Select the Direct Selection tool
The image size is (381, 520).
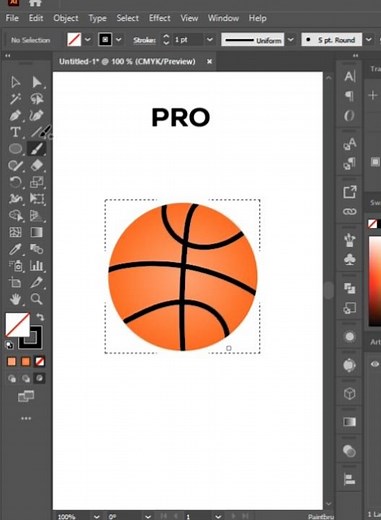point(37,82)
